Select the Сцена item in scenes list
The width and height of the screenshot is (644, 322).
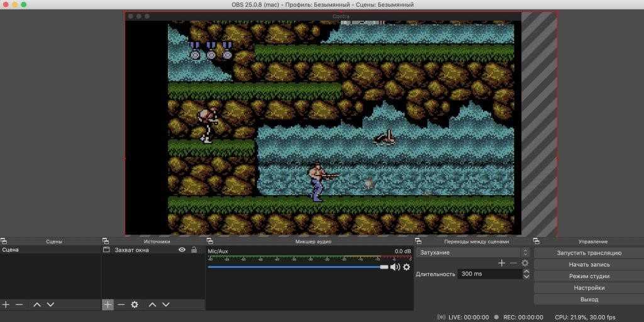(11, 250)
